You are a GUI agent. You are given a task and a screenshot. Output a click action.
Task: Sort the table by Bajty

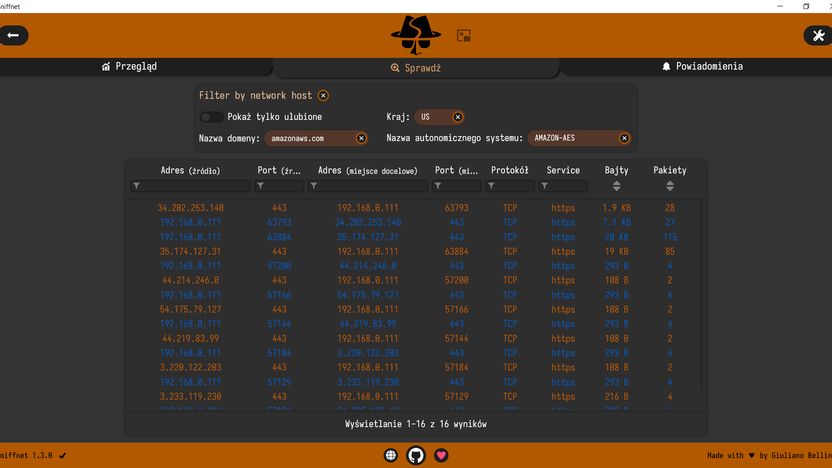point(616,186)
